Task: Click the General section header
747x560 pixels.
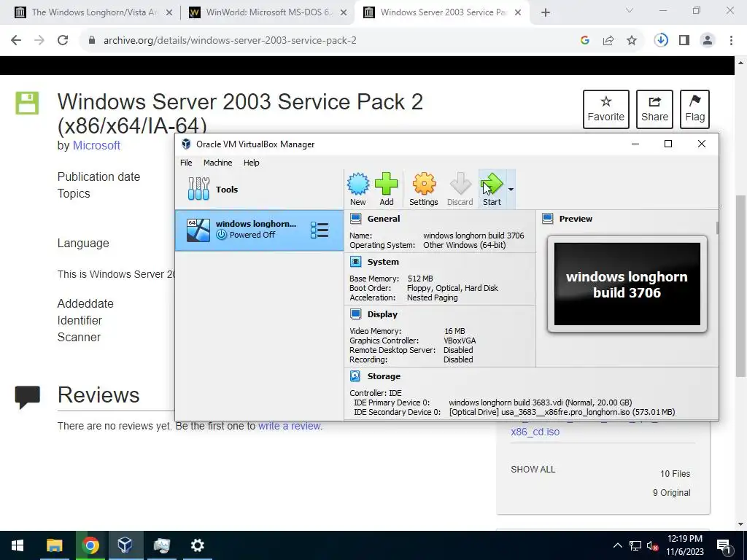Action: 384,219
